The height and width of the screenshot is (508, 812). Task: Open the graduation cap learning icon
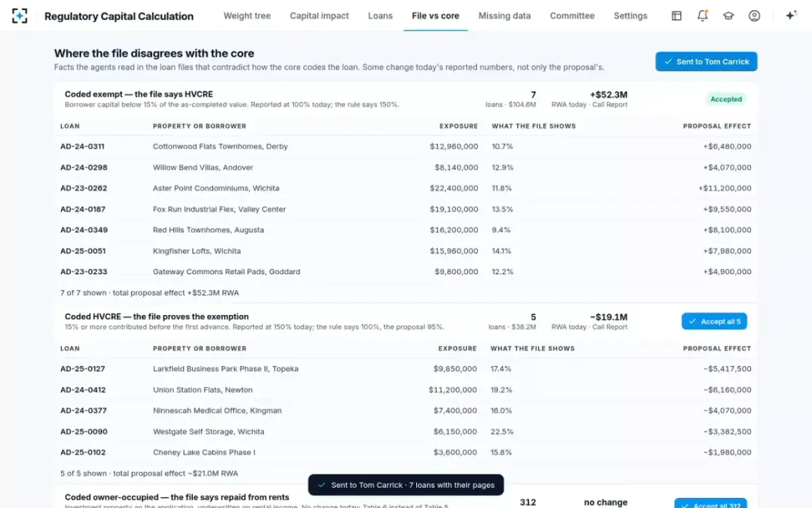[728, 16]
